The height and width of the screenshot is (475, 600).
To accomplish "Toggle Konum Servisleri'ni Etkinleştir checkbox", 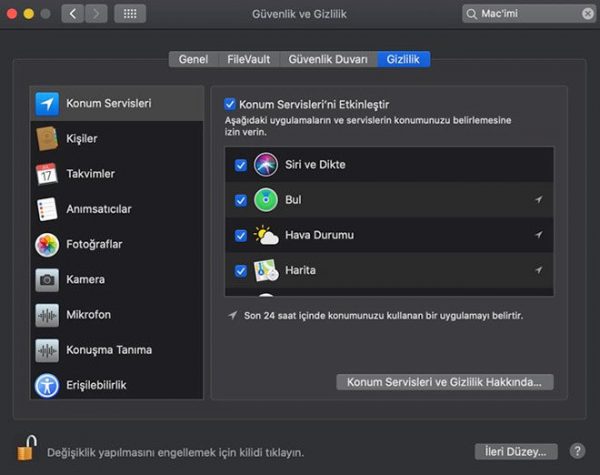I will (230, 104).
